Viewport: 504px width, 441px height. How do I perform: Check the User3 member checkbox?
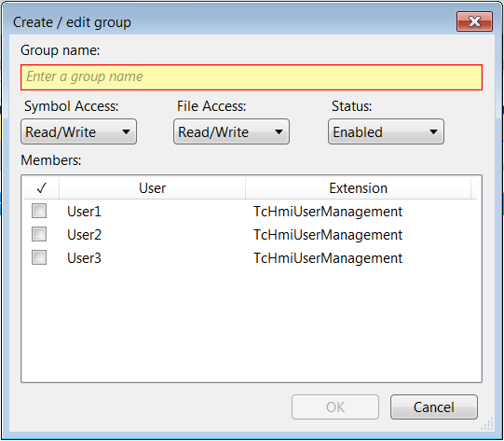(x=39, y=257)
